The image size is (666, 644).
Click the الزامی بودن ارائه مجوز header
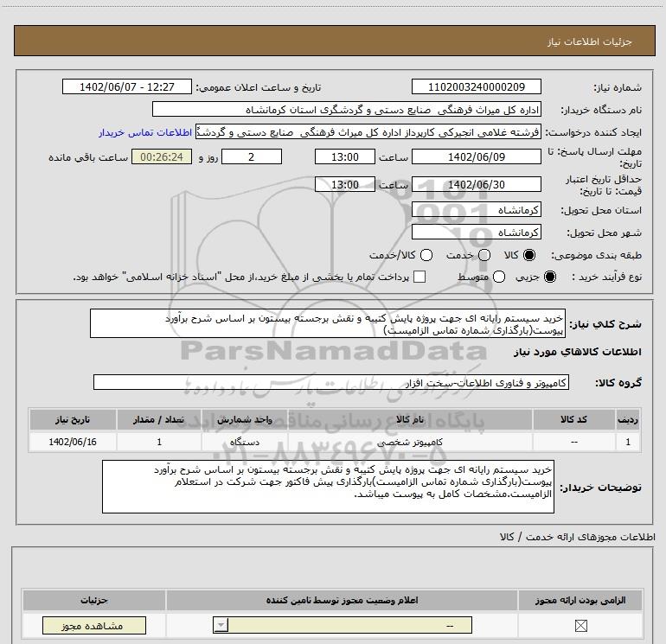click(580, 600)
